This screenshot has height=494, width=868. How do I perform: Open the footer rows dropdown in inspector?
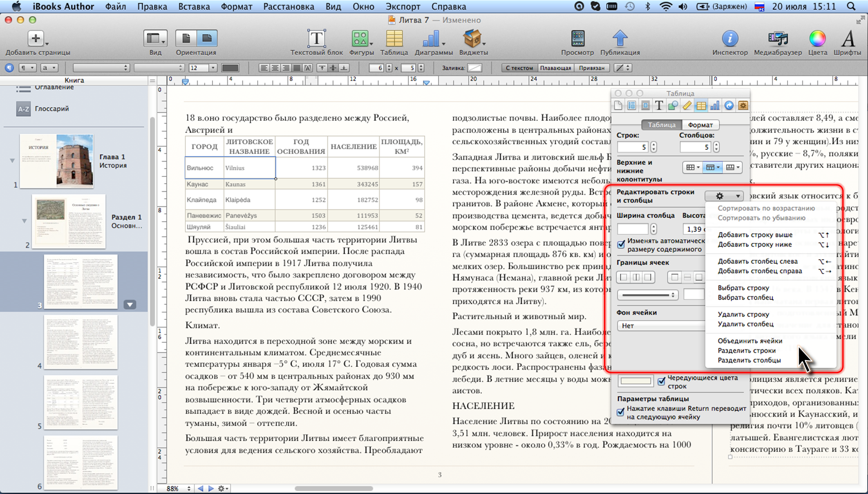732,167
